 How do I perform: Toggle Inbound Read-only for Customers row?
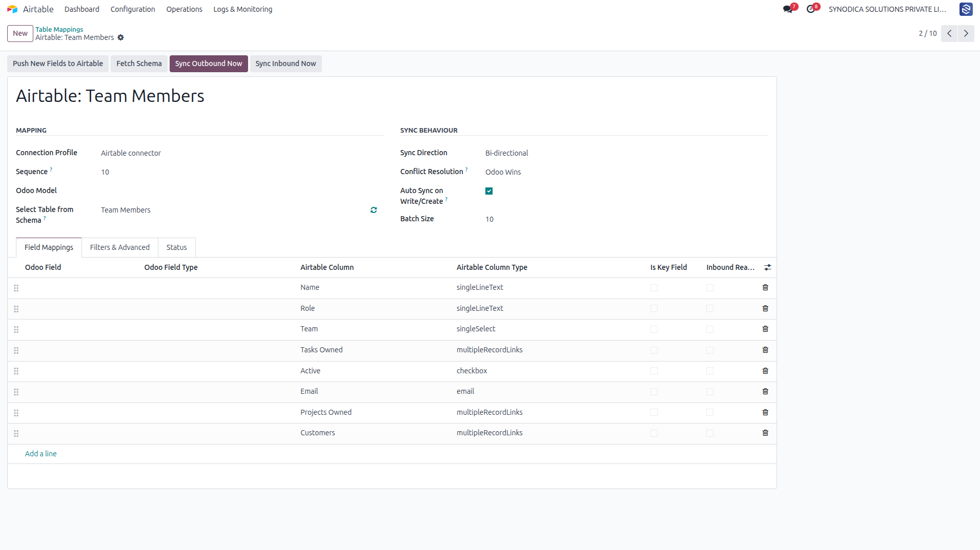coord(710,433)
